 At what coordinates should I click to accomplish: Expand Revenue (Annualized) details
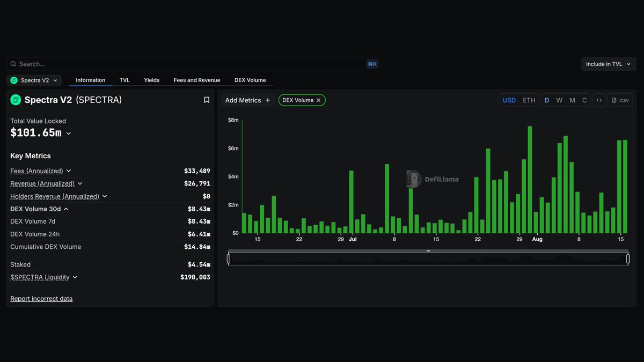coord(80,184)
